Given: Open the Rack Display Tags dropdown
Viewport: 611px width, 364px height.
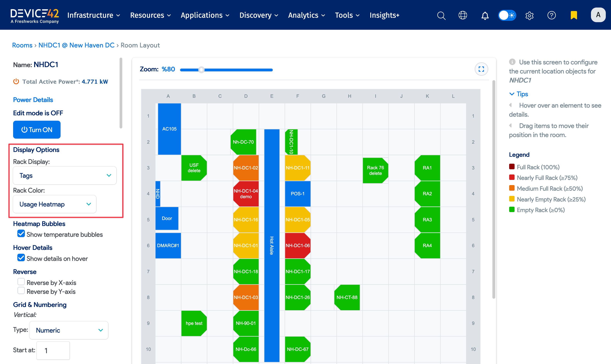Looking at the screenshot, I should click(x=65, y=175).
